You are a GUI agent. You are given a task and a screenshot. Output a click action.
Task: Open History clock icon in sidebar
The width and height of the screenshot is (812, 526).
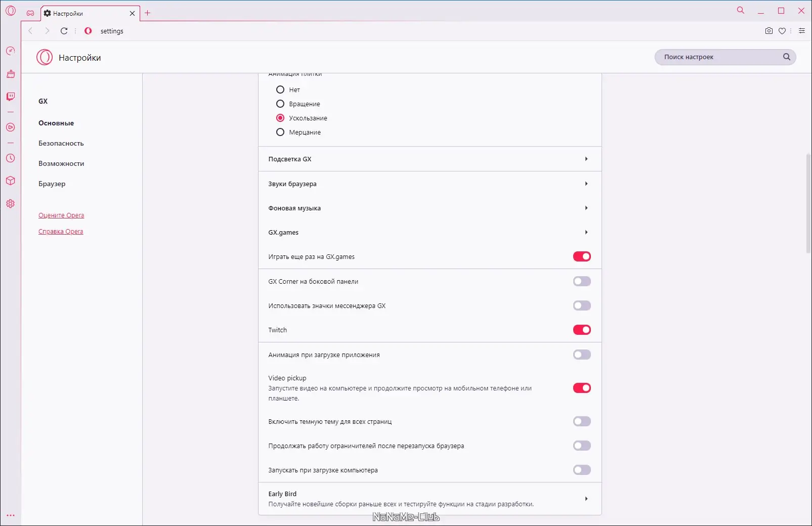tap(11, 158)
